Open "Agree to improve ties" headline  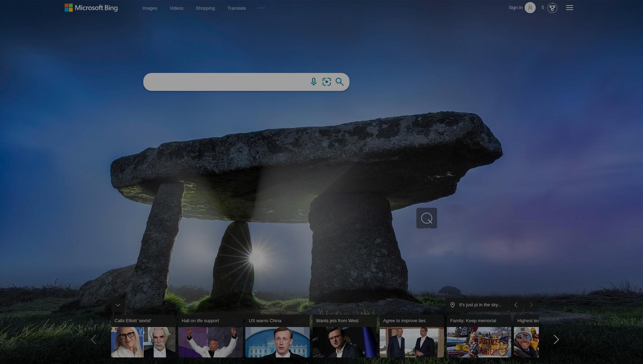404,321
